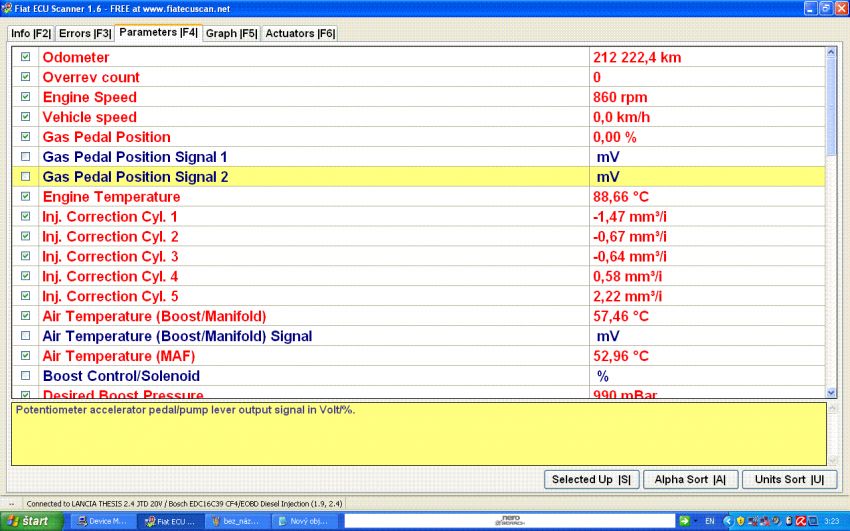850x531 pixels.
Task: Open the bez_náz... taskbar window
Action: pyautogui.click(x=237, y=521)
